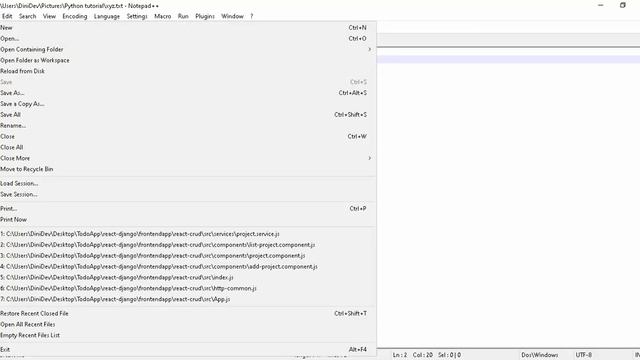Click Rename... in the menu
The width and height of the screenshot is (640, 360).
click(x=188, y=126)
